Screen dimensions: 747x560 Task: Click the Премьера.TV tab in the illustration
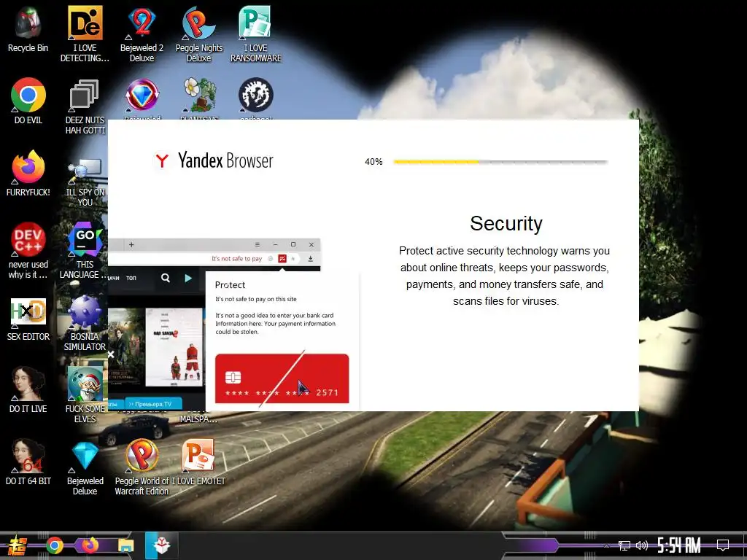[x=153, y=404]
